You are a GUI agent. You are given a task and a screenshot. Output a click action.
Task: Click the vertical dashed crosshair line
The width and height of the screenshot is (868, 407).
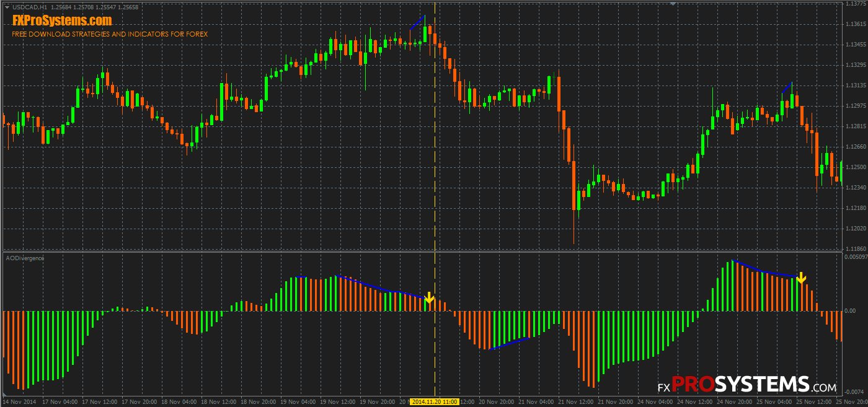(x=435, y=186)
